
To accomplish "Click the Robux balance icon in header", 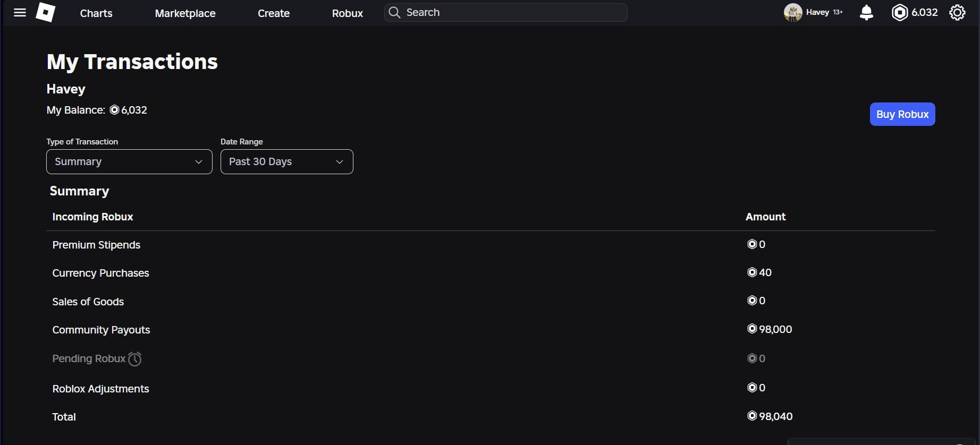I will click(x=900, y=12).
